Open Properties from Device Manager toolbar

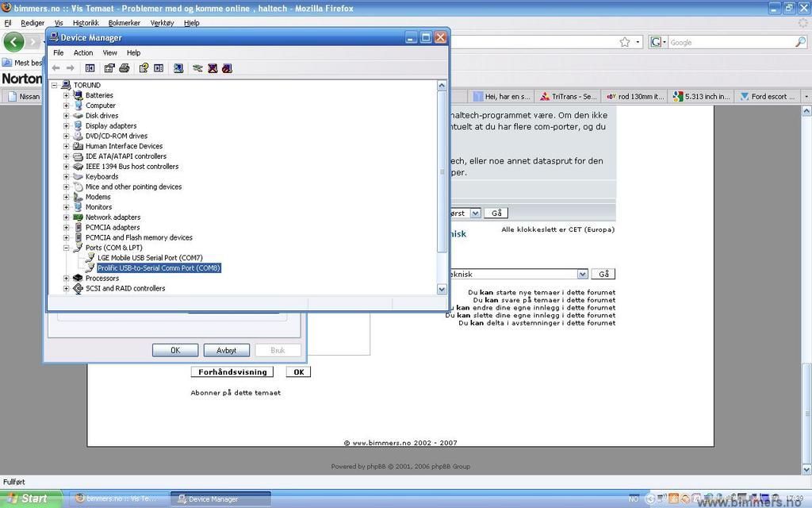pos(109,68)
